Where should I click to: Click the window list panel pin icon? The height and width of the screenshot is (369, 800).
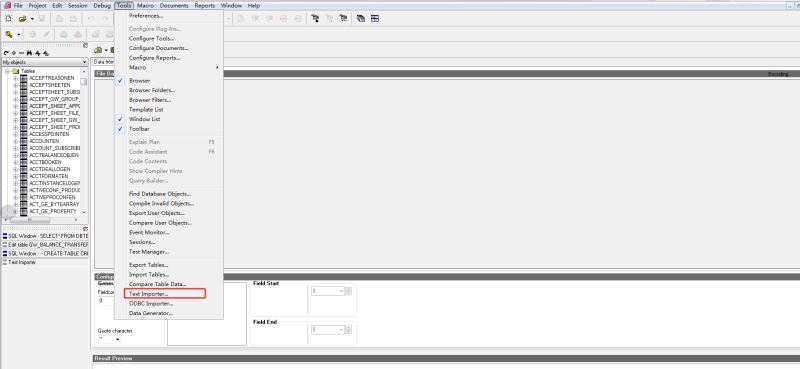86,229
